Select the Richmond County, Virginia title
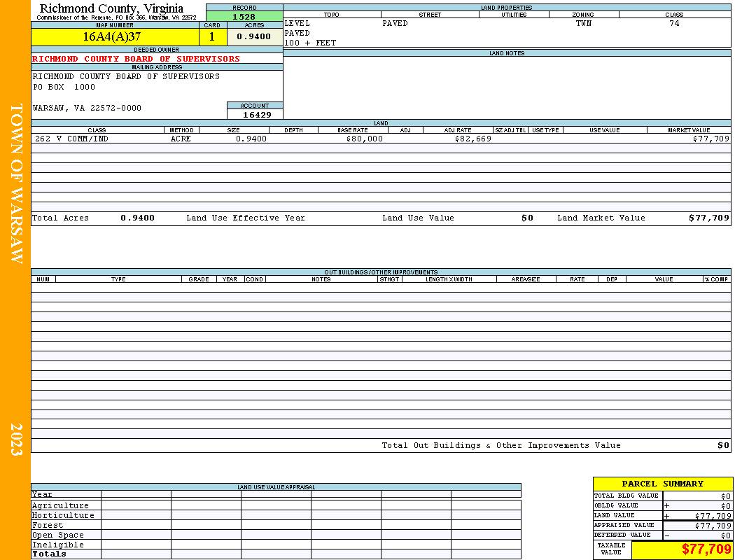Screen dimensions: 735x560 pos(111,8)
